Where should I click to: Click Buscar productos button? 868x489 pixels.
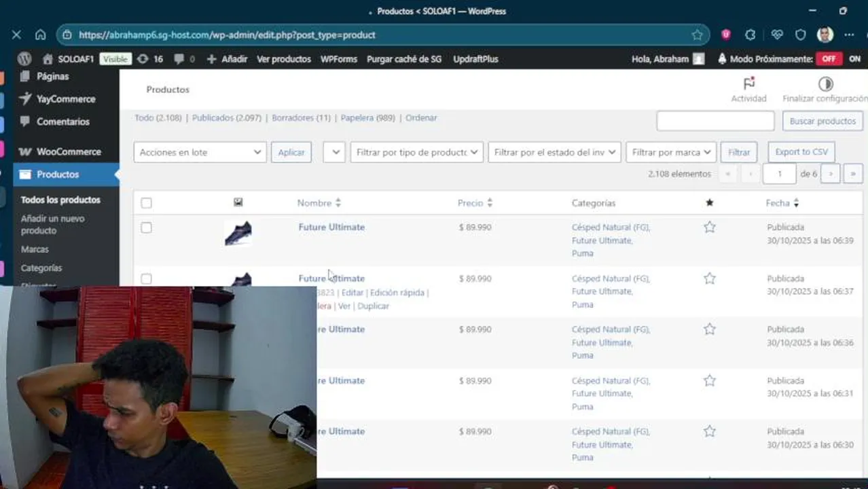(x=822, y=121)
